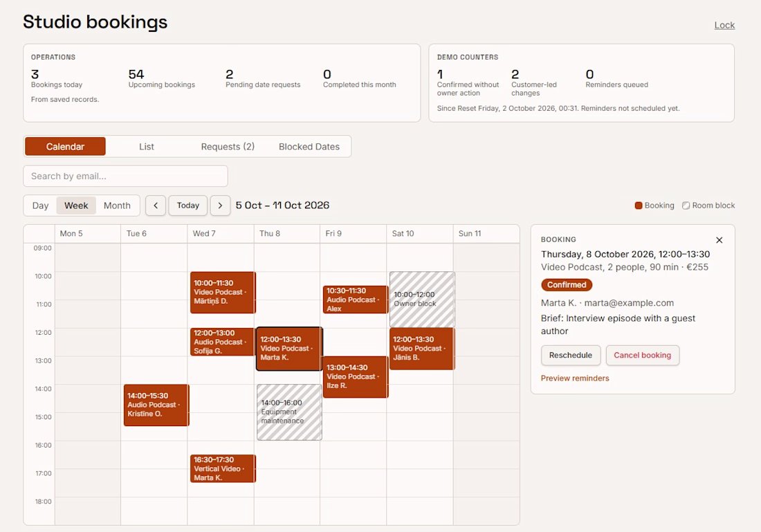The height and width of the screenshot is (532, 761).
Task: Select the Month view
Action: pyautogui.click(x=117, y=205)
